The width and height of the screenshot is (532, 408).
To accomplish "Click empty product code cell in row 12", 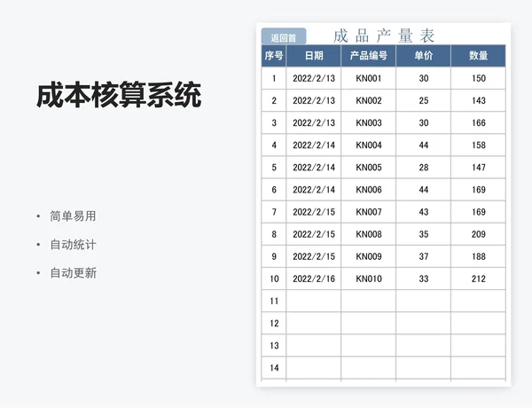I will (x=369, y=324).
